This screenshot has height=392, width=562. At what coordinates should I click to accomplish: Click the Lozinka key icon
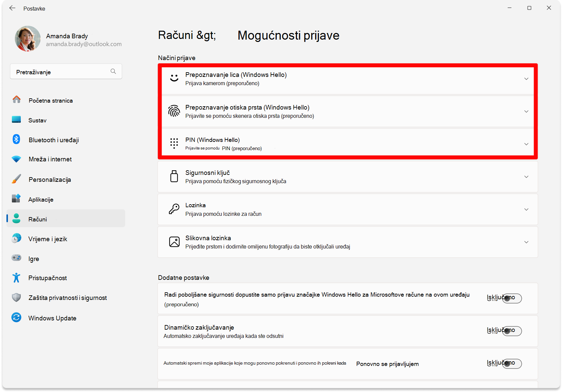tap(174, 209)
